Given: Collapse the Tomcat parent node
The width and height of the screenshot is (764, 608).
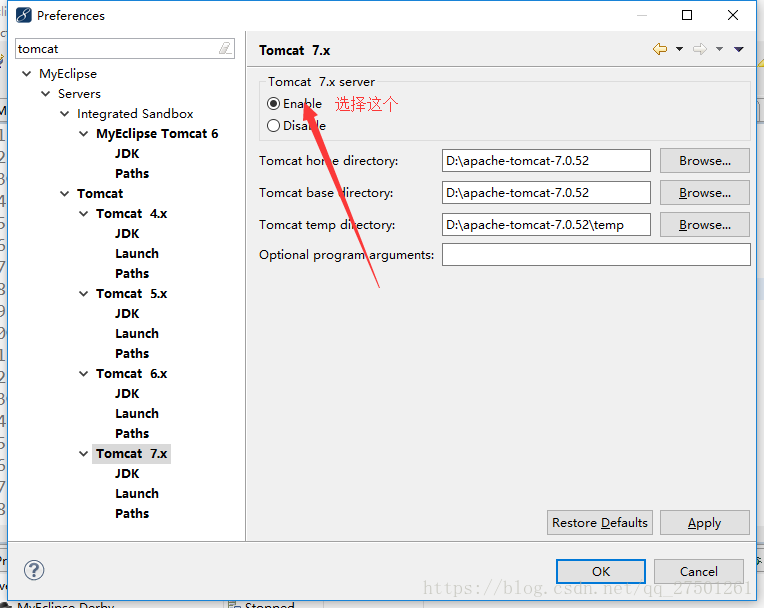Looking at the screenshot, I should (65, 193).
